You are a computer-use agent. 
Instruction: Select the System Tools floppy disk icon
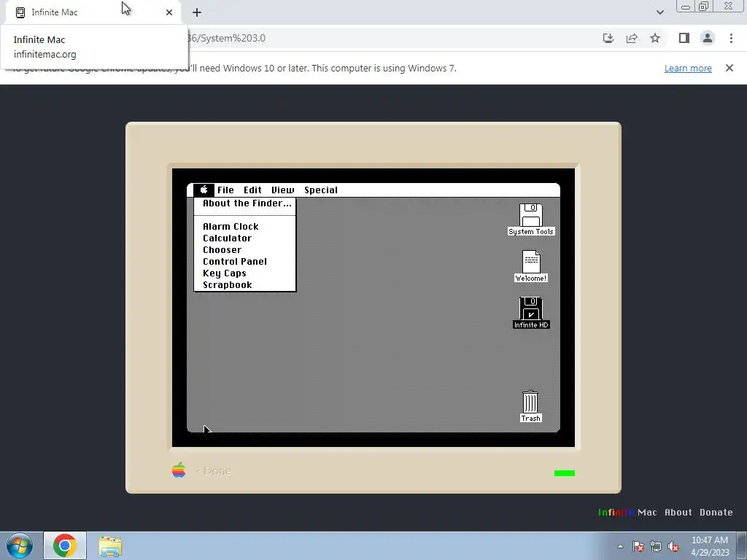(531, 219)
